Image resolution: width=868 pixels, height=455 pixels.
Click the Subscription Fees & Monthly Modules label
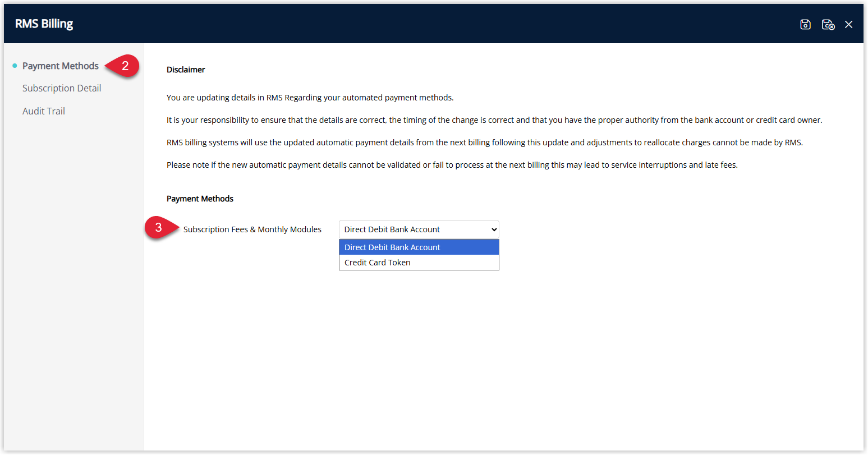point(252,229)
